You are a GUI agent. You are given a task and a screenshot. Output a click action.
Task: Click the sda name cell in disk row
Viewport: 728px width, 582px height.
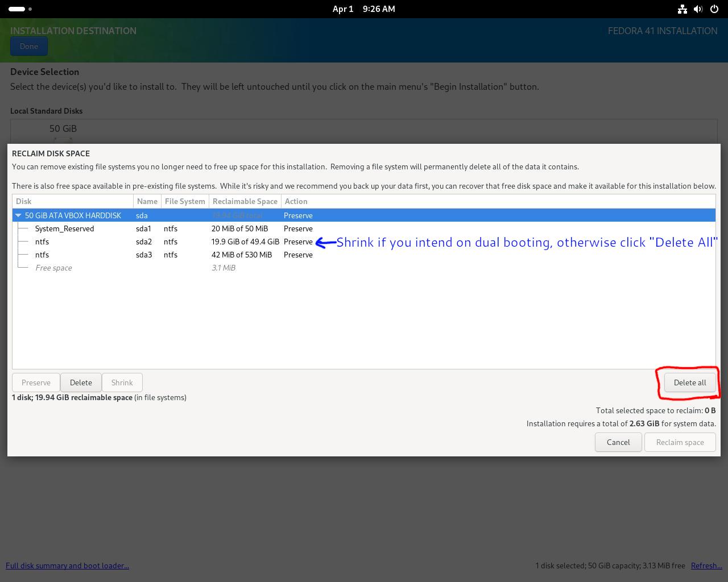click(x=142, y=215)
